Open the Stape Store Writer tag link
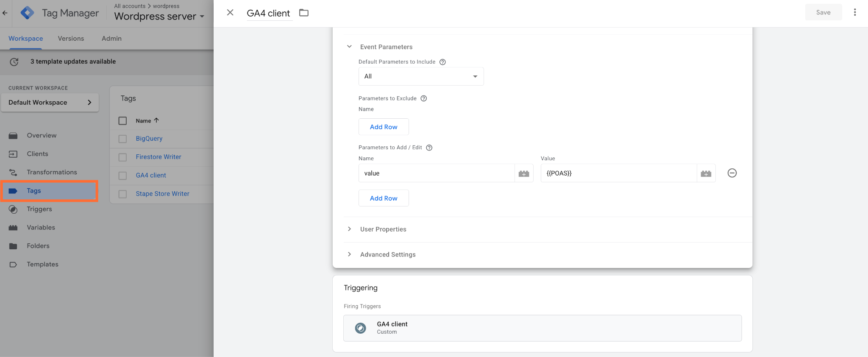The height and width of the screenshot is (357, 868). tap(162, 194)
